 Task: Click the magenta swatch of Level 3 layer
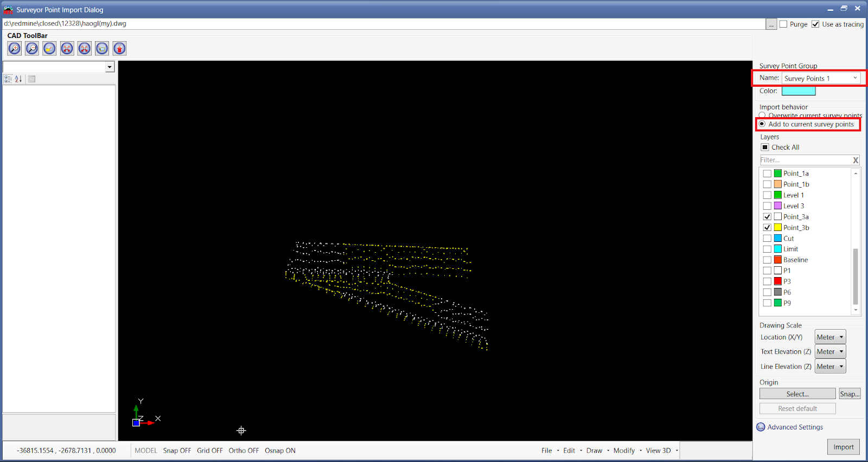pos(777,206)
